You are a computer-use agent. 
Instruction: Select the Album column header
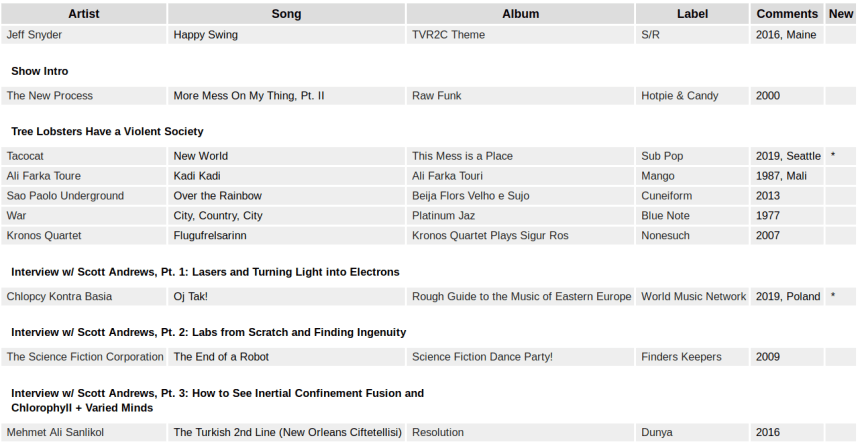520,14
